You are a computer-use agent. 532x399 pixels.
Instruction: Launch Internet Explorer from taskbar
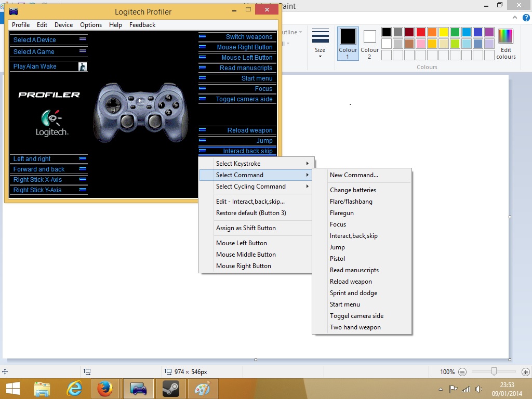tap(74, 389)
